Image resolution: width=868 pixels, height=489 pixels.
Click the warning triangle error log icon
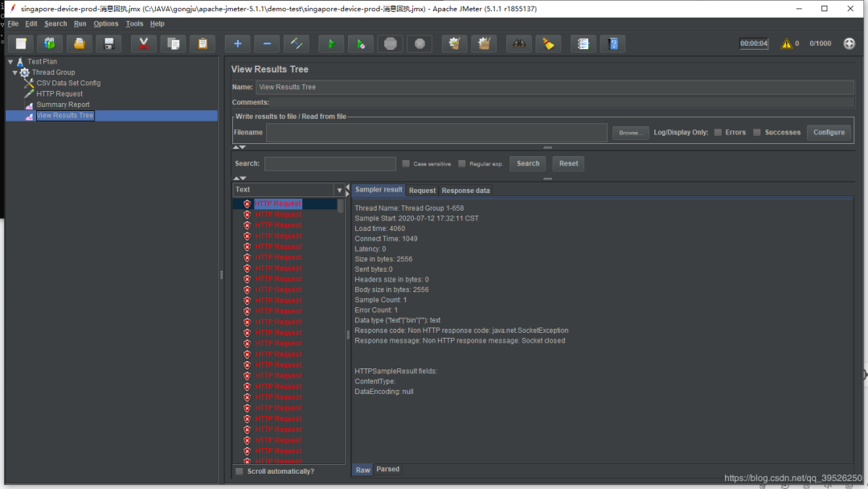pos(786,43)
